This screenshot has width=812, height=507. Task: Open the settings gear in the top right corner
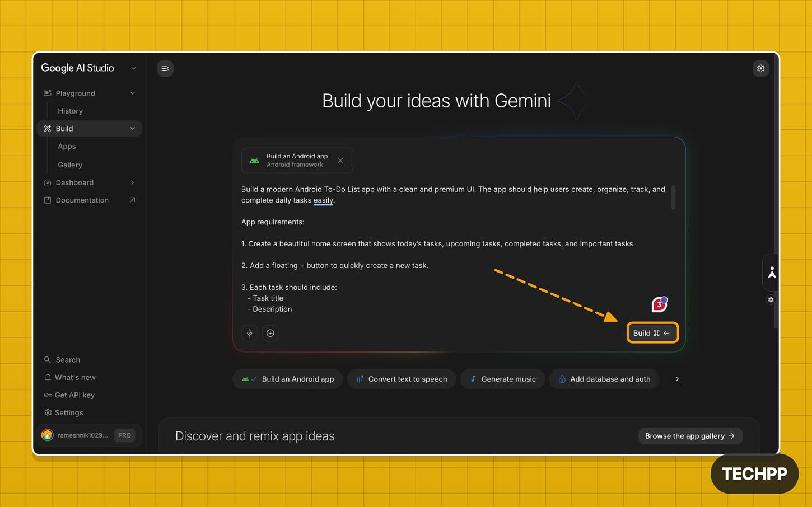tap(760, 68)
